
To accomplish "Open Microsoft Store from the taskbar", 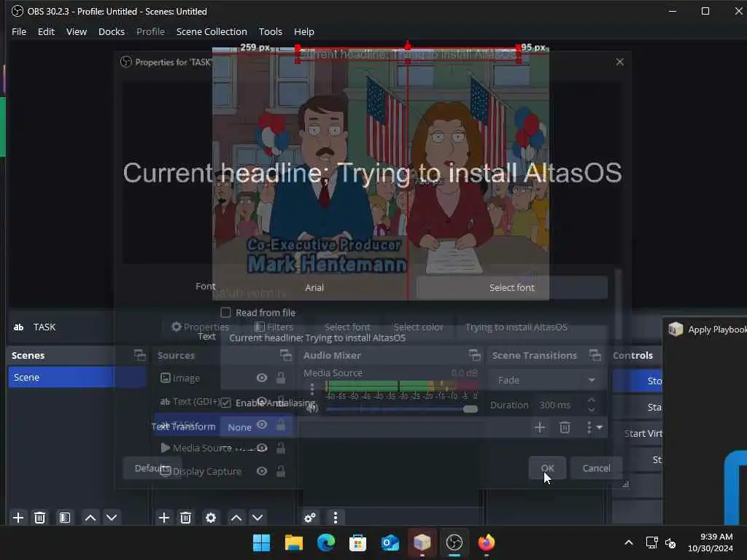I will 357,542.
